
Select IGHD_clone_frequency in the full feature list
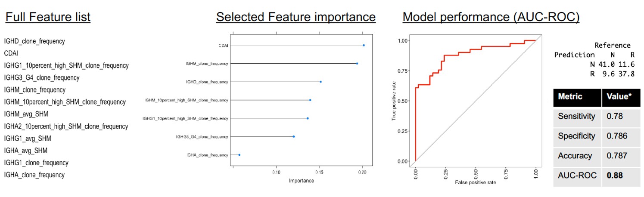tap(34, 42)
